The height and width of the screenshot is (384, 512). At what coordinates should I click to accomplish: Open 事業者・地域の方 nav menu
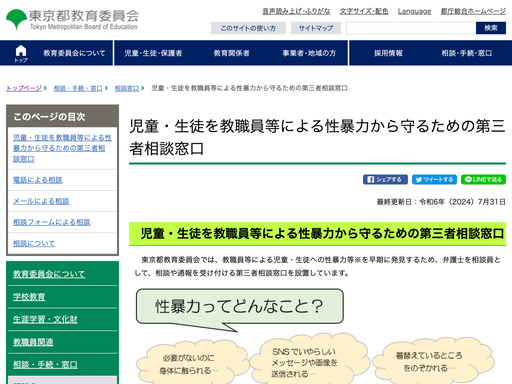[309, 53]
